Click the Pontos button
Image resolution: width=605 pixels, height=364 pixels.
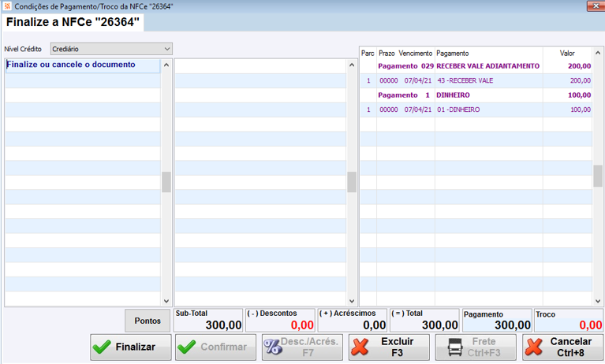click(148, 321)
